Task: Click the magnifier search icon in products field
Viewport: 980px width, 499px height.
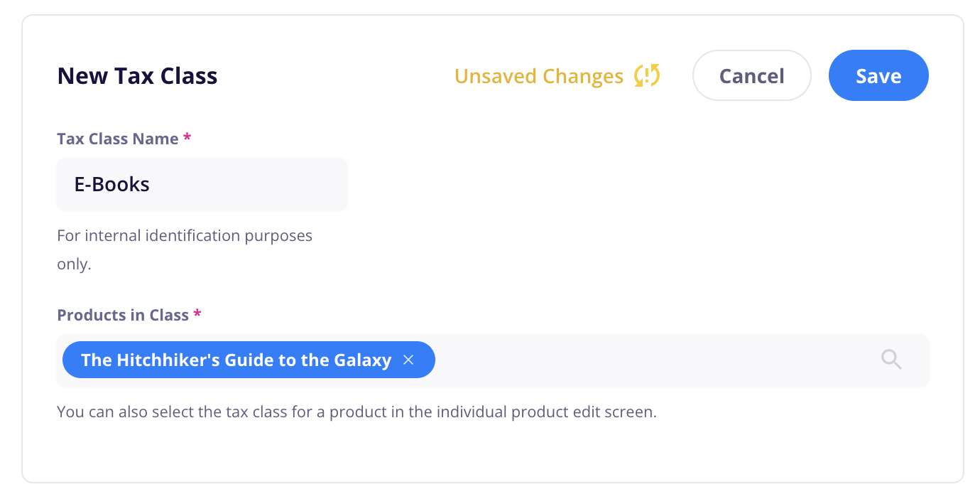Action: [891, 360]
